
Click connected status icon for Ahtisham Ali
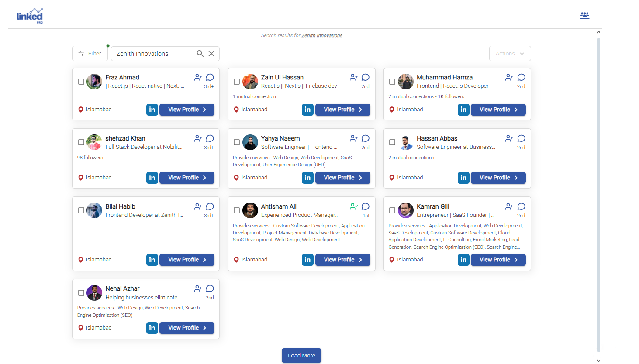[353, 206]
